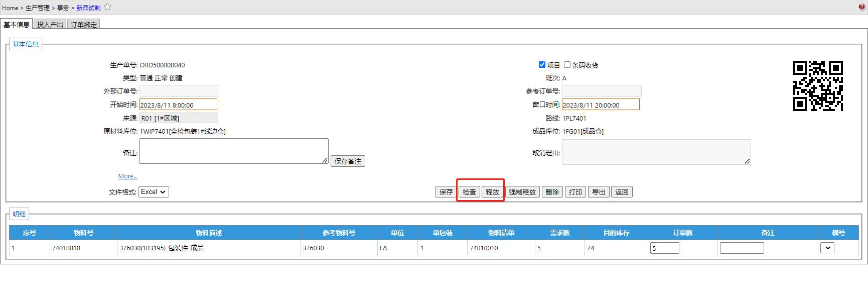Switch to the 投入产出 tab
This screenshot has height=297, width=868.
[x=50, y=24]
